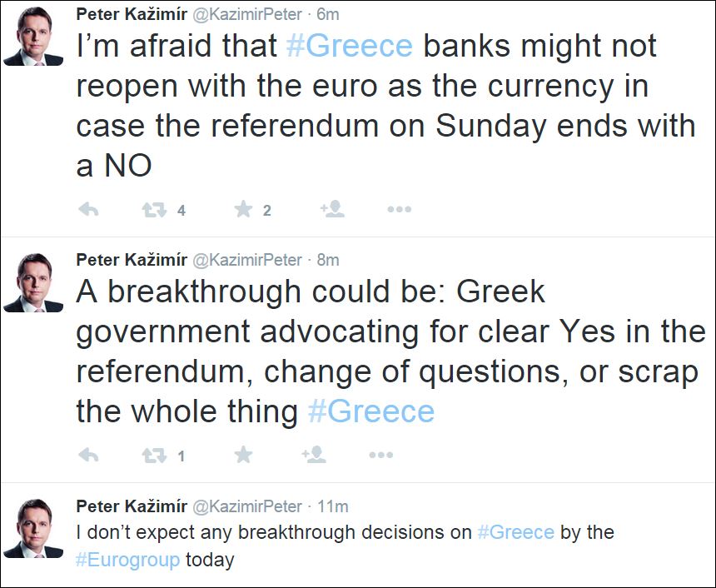Image resolution: width=716 pixels, height=588 pixels.
Task: Favorite the tweet about the Sunday referendum
Action: click(243, 210)
